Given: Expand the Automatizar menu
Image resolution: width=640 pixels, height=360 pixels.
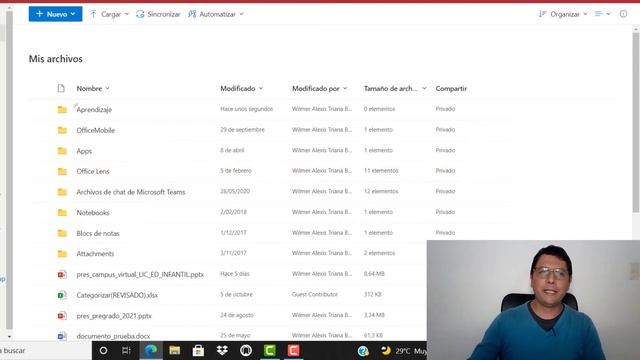Looking at the screenshot, I should [x=216, y=14].
